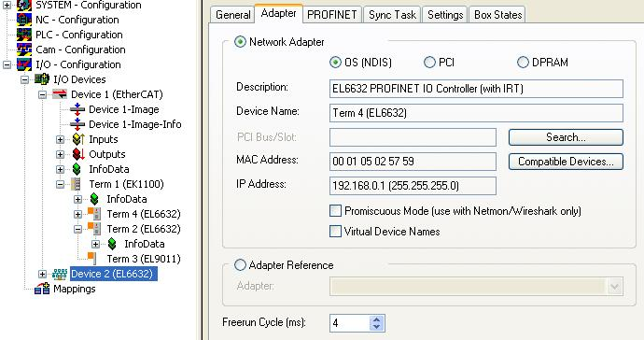Click the IP Address field

coord(413,186)
